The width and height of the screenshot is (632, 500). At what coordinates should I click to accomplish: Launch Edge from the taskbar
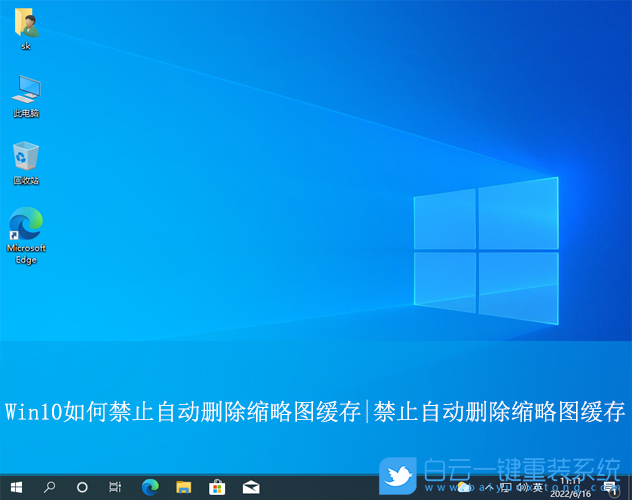coord(150,488)
